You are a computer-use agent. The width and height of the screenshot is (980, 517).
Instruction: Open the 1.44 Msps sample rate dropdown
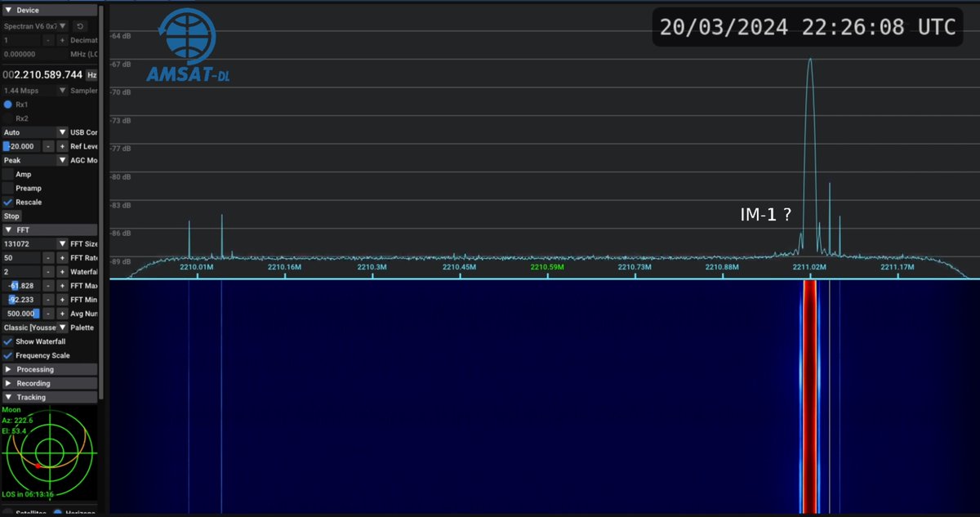pyautogui.click(x=35, y=91)
